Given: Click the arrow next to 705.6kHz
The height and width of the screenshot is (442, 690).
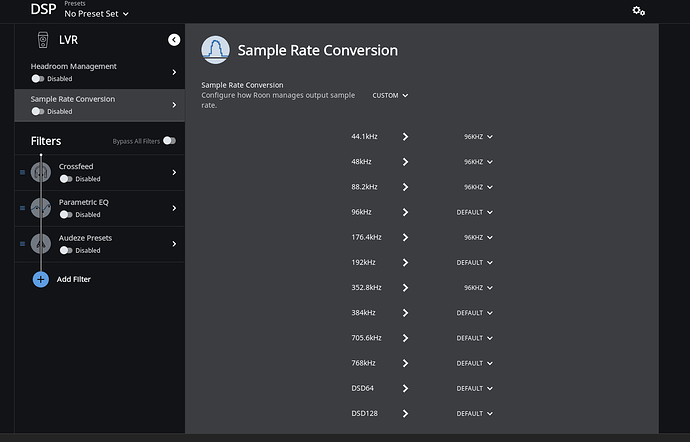Looking at the screenshot, I should (x=405, y=338).
